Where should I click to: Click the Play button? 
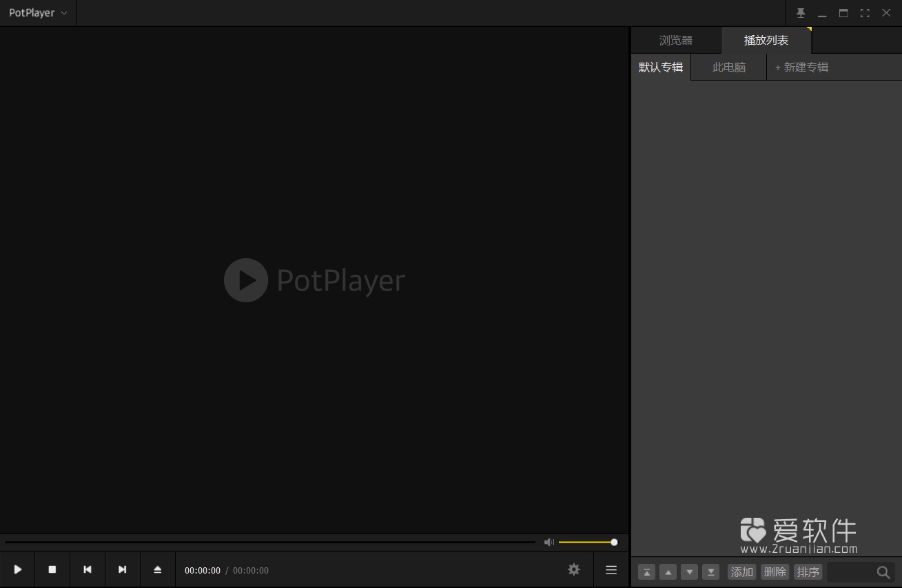pyautogui.click(x=17, y=569)
